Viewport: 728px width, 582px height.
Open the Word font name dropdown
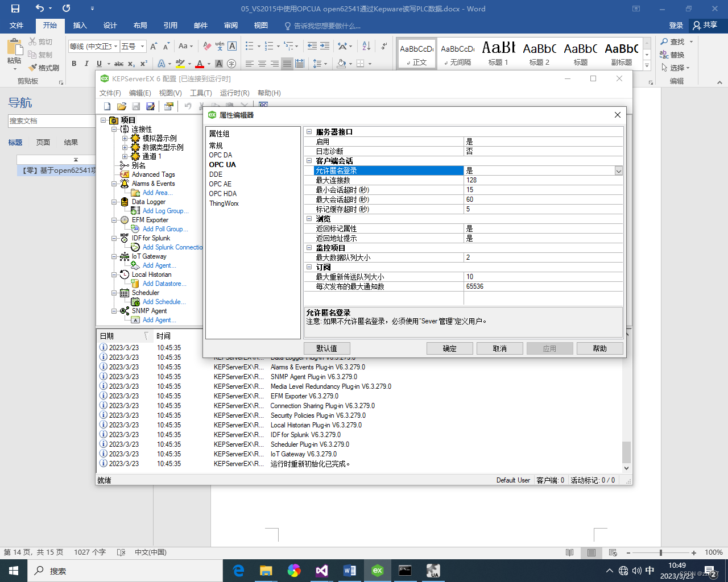116,46
